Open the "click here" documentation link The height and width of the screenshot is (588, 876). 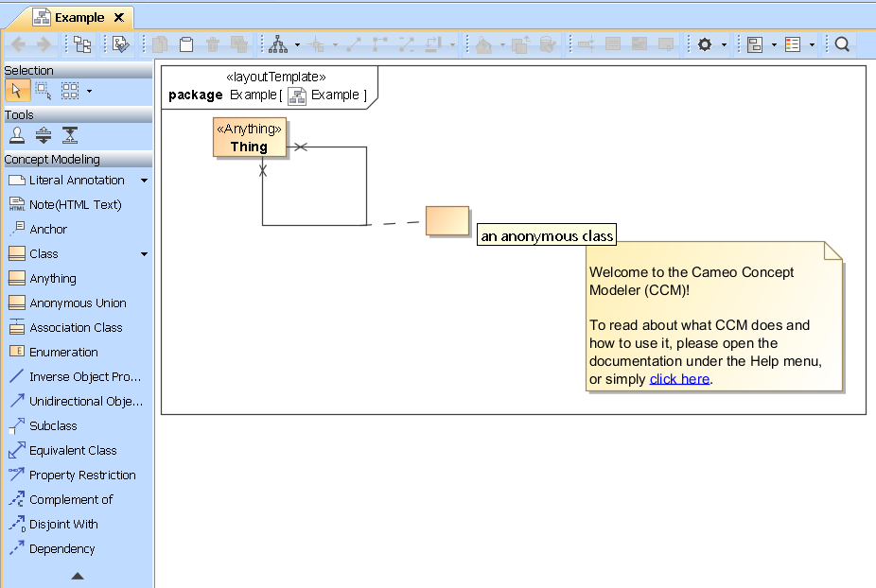pos(679,379)
